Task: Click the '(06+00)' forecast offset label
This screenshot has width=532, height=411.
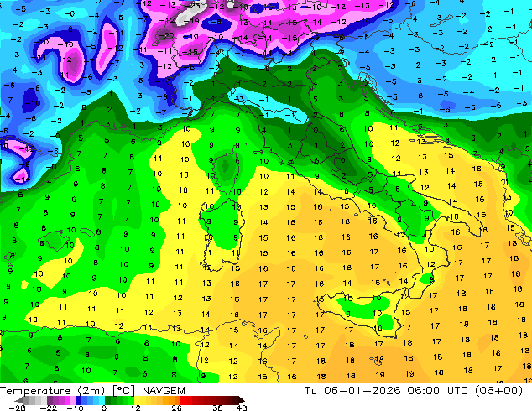Action: point(498,391)
